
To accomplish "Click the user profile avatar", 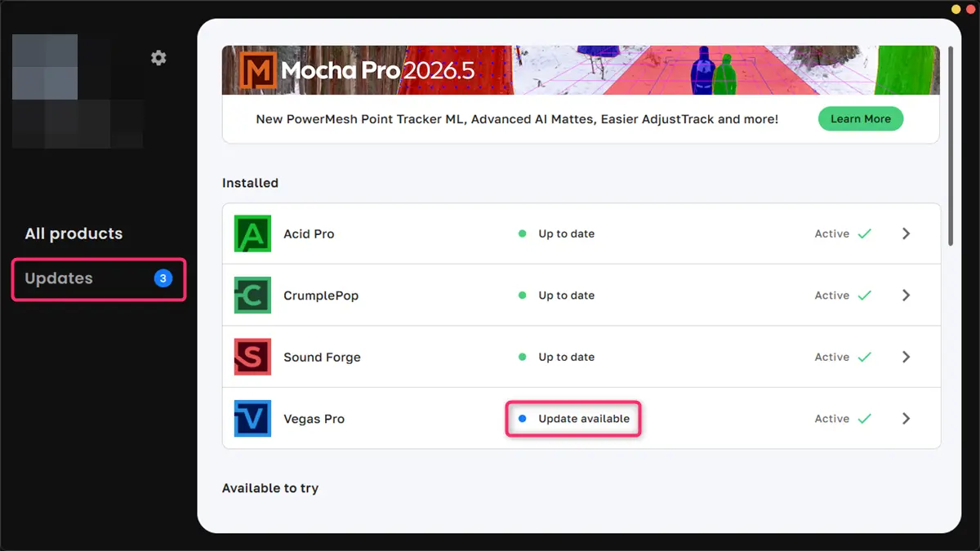I will point(45,66).
